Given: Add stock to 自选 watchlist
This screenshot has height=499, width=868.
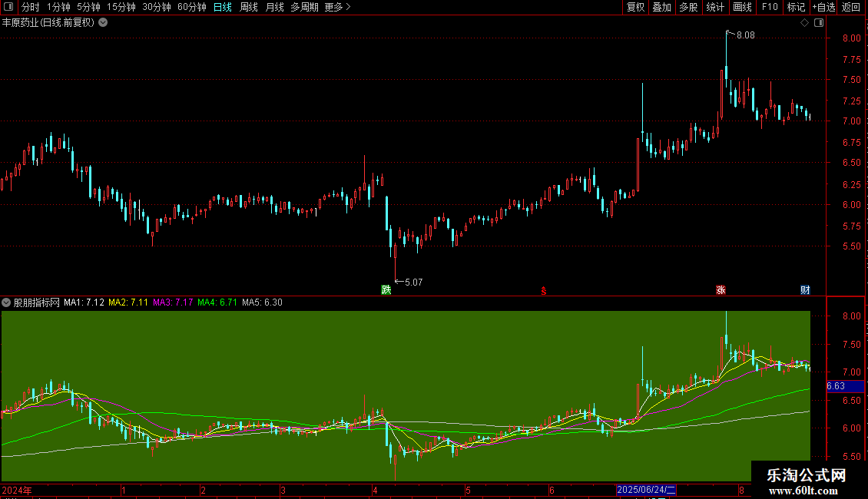Looking at the screenshot, I should click(823, 7).
